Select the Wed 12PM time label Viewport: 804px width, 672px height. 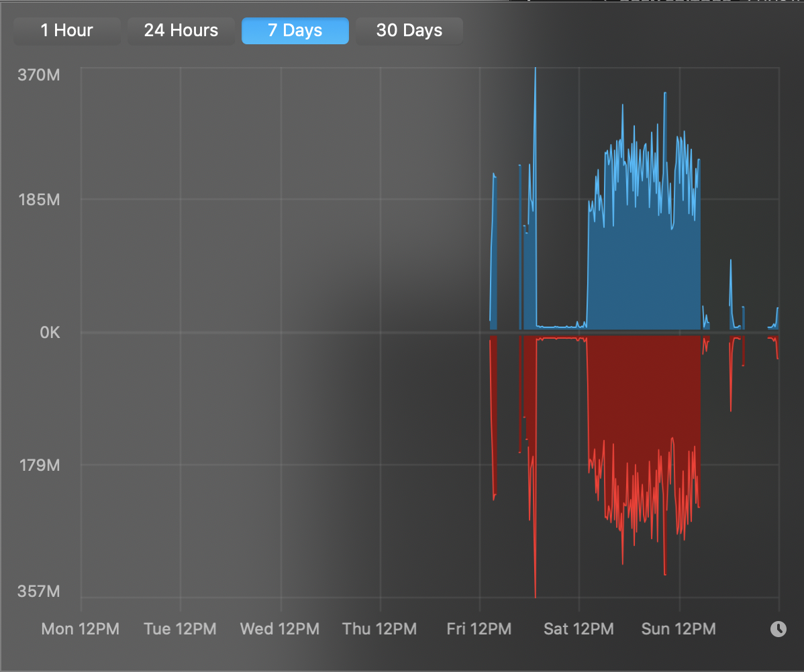point(280,629)
